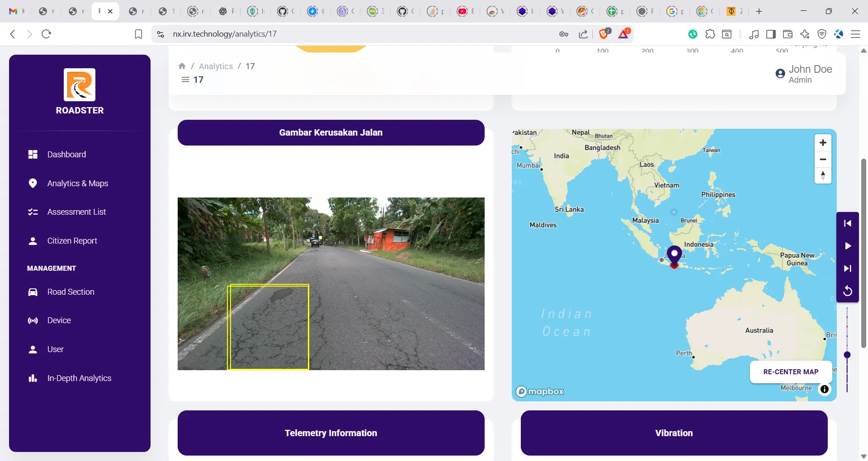Reload the page in browser

click(x=46, y=34)
